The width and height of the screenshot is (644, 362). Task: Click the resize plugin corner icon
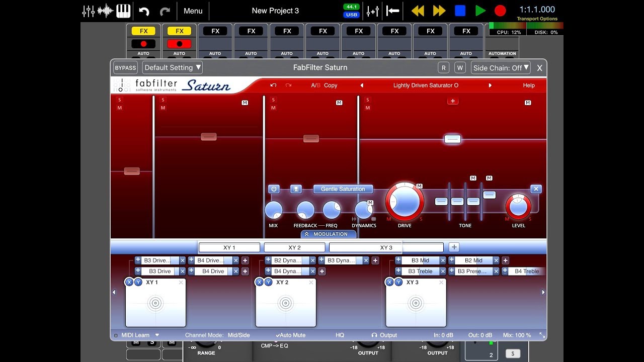[x=542, y=335]
